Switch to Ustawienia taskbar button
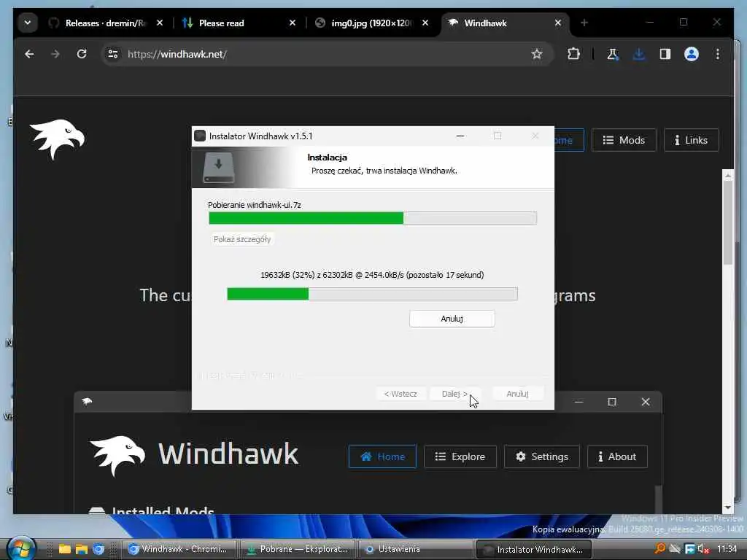The height and width of the screenshot is (560, 747). pos(415,549)
